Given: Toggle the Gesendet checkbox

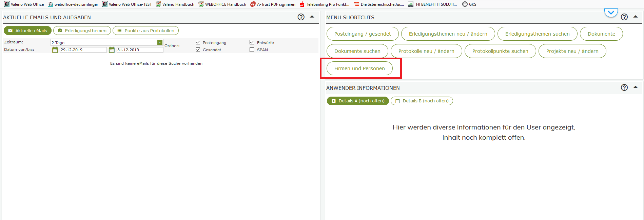Looking at the screenshot, I should [x=198, y=50].
